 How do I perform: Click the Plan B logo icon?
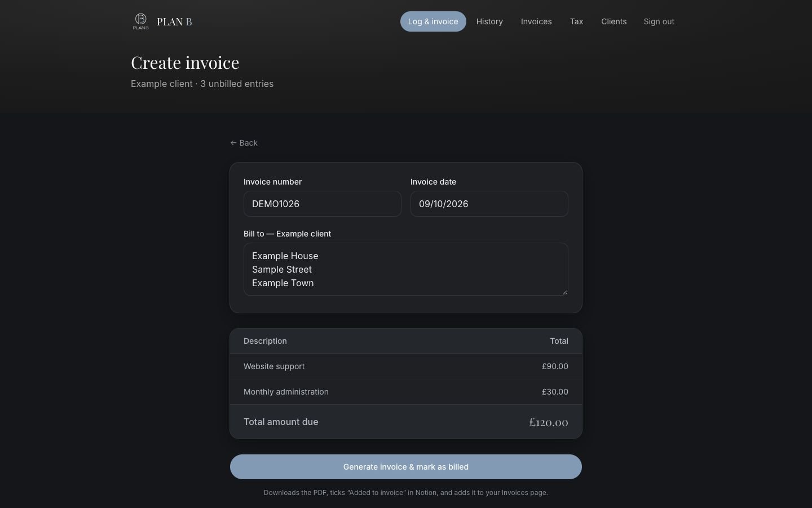[x=140, y=21]
